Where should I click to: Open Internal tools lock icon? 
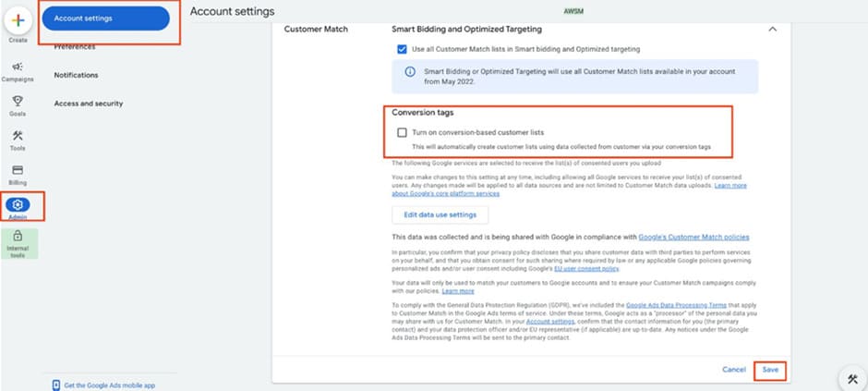pyautogui.click(x=18, y=238)
